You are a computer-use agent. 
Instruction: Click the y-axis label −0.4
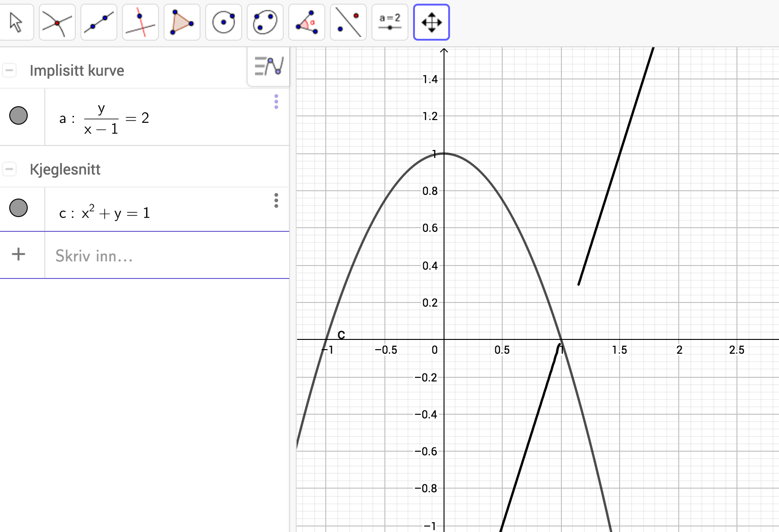[x=426, y=415]
